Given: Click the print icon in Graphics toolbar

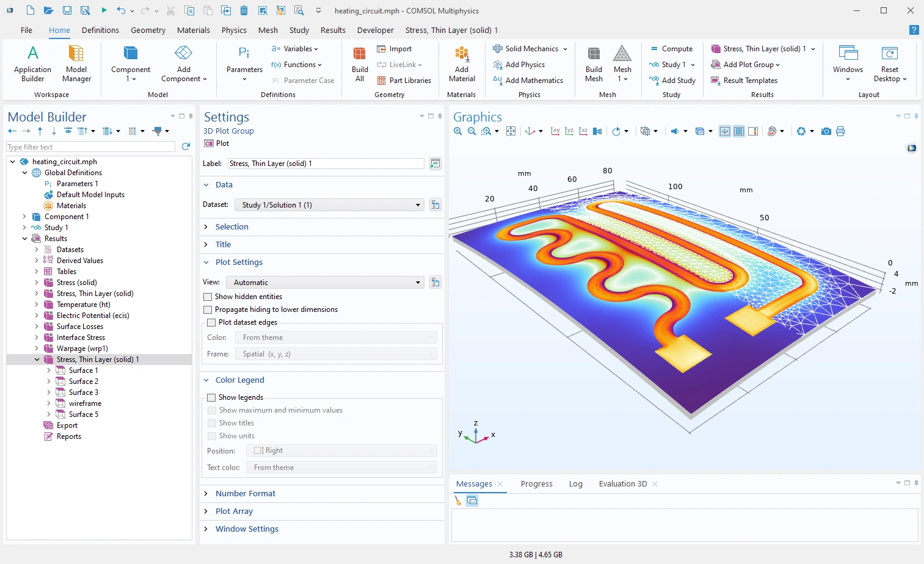Looking at the screenshot, I should (x=840, y=131).
